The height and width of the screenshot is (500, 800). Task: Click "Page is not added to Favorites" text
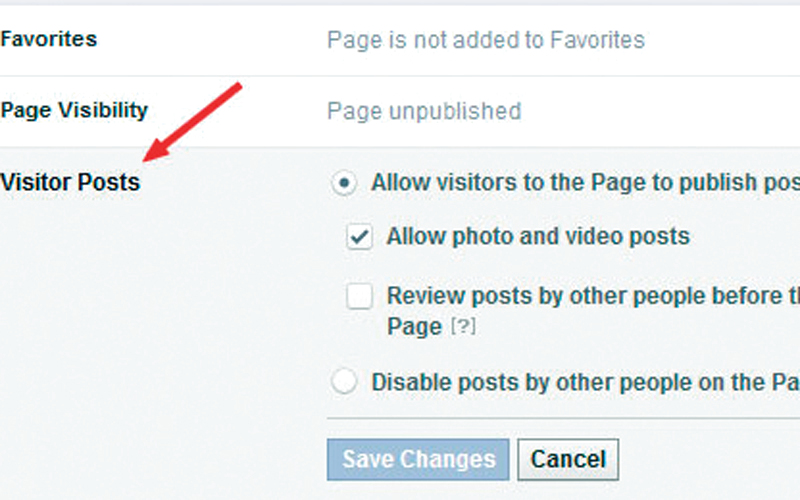(x=485, y=40)
